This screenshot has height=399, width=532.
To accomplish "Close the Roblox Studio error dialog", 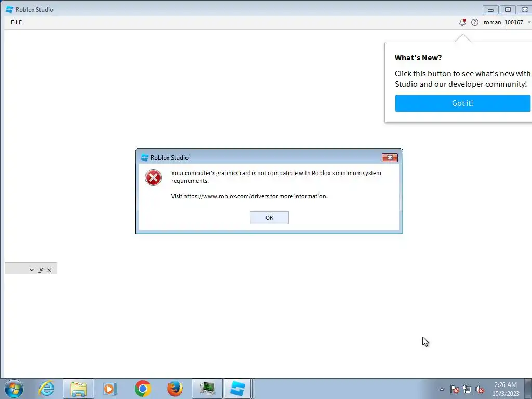I will click(x=390, y=158).
